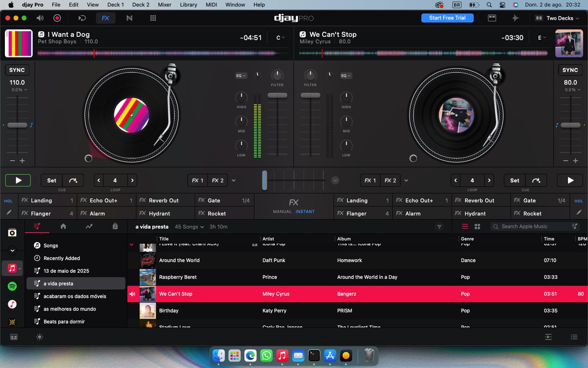Viewport: 588px width, 368px height.
Task: Open the key C dropdown on left deck
Action: [281, 38]
